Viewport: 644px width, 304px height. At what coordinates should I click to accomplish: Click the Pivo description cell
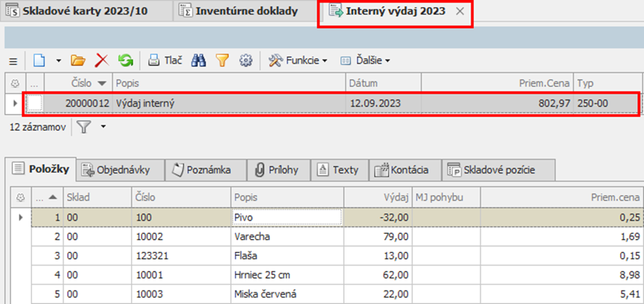pos(286,217)
